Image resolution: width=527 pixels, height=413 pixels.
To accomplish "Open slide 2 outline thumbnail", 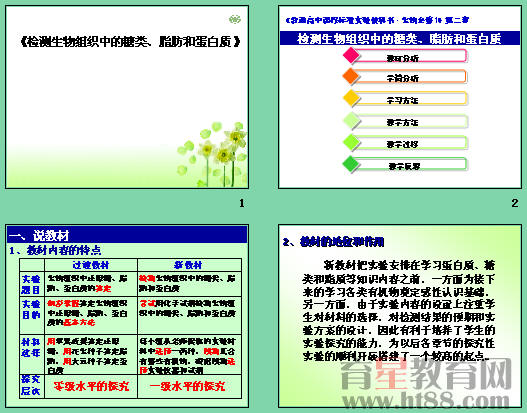I will (x=400, y=97).
